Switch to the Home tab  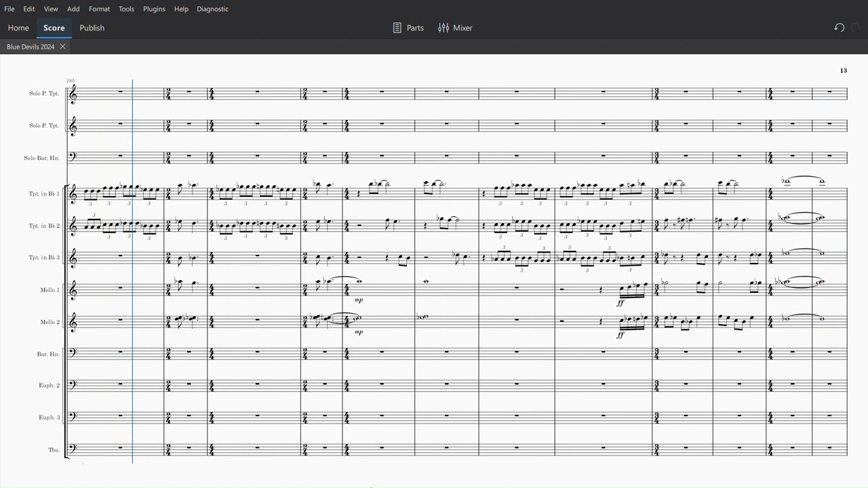[x=18, y=28]
